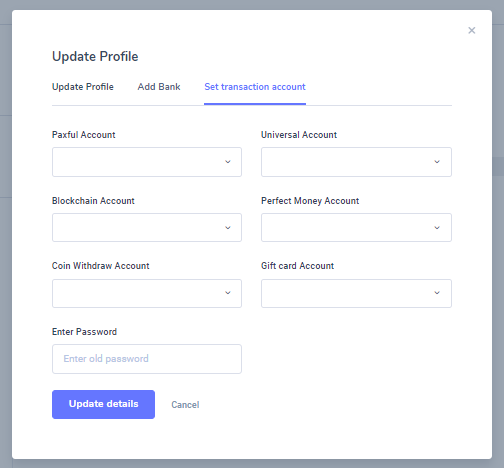
Task: Click the Paxful Account chevron arrow
Action: click(x=228, y=162)
